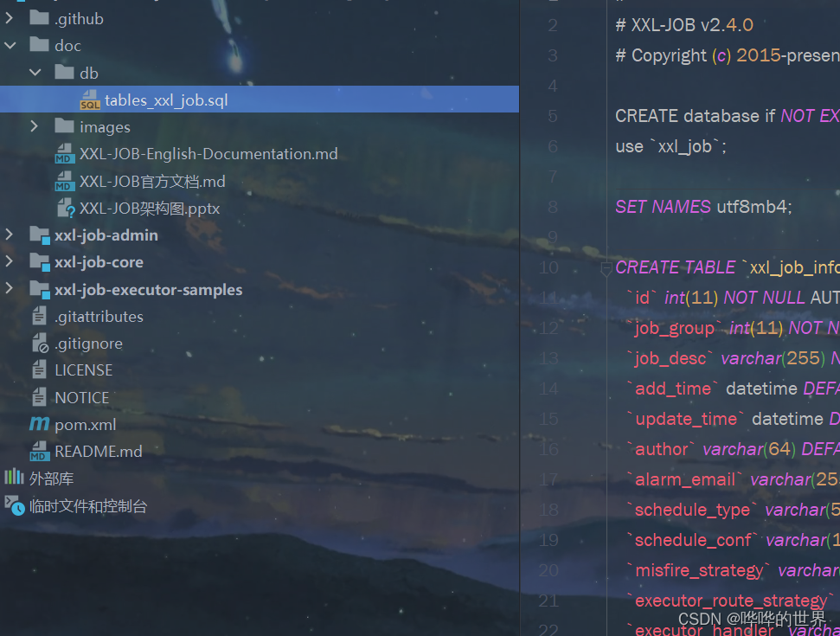The height and width of the screenshot is (636, 840).
Task: Click the xxl-job-executor-samples module icon
Action: (40, 289)
